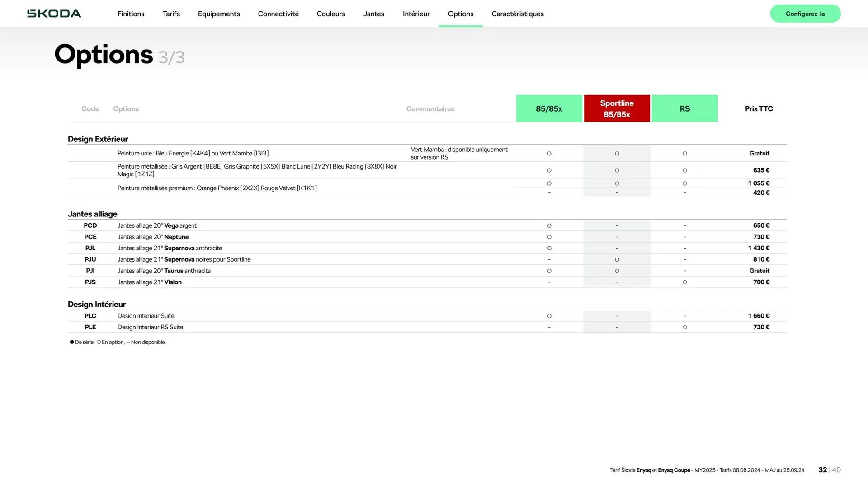Click the active Options tab
Viewport: 868px width, 488px height.
tap(460, 14)
